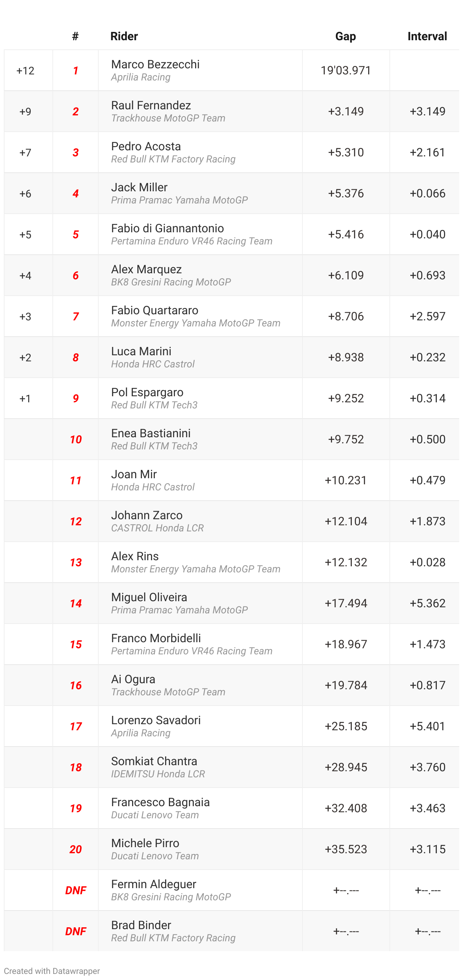Open the Created with Datawrapper link
The image size is (463, 980).
[x=52, y=971]
